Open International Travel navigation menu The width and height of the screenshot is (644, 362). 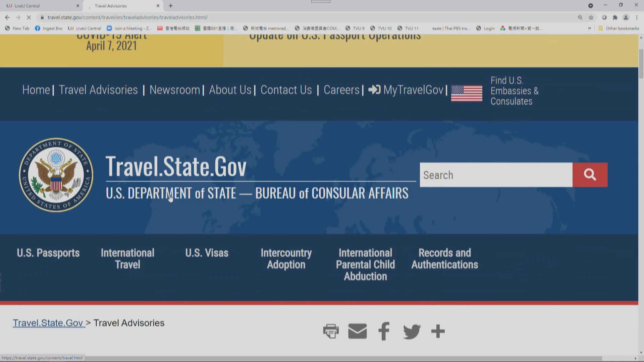[x=127, y=258]
